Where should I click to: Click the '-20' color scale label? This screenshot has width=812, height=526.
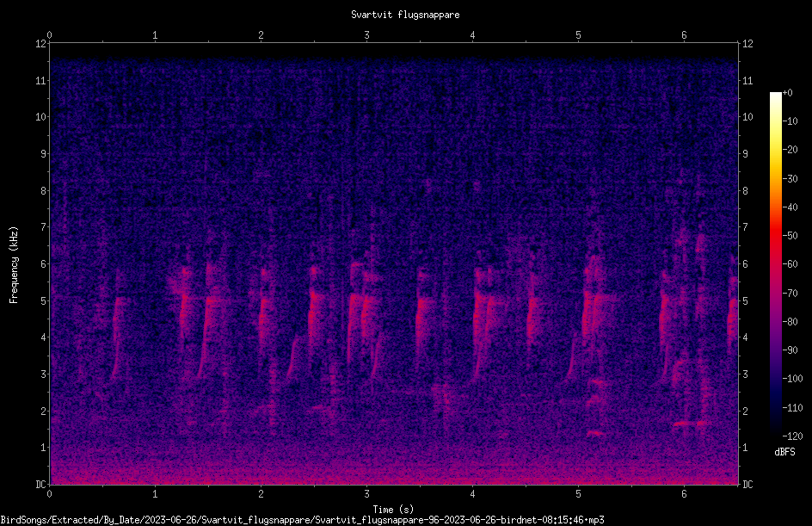[x=790, y=150]
